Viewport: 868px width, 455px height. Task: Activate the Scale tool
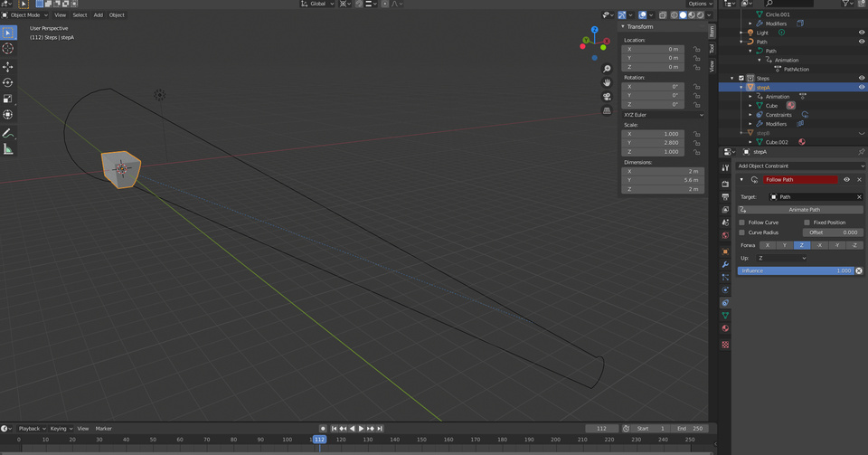[8, 99]
